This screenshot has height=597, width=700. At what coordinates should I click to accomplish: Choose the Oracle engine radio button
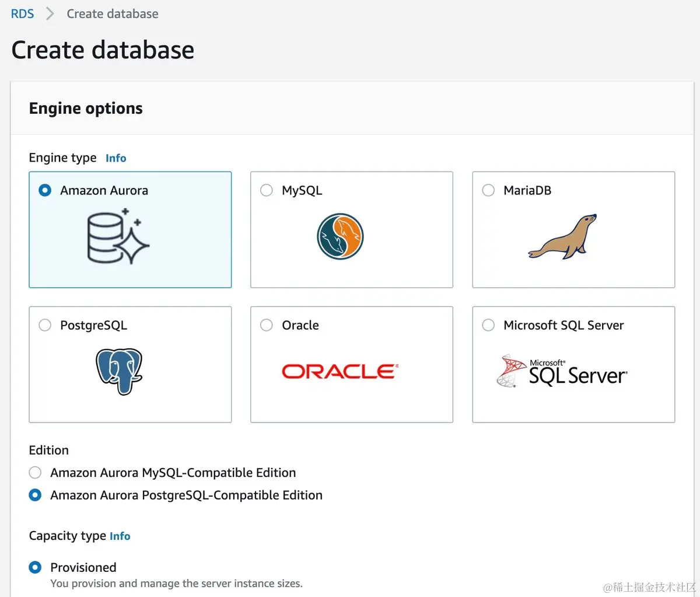(267, 325)
